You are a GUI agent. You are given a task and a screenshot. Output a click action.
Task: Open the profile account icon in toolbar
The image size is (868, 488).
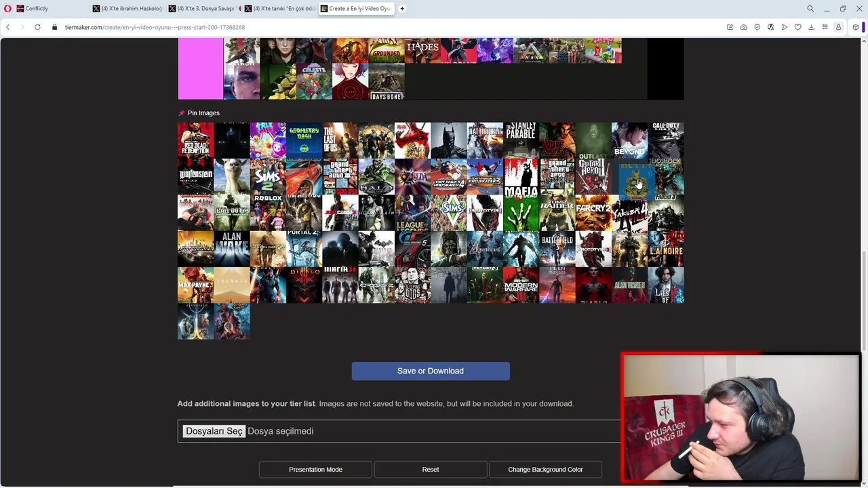pyautogui.click(x=839, y=27)
